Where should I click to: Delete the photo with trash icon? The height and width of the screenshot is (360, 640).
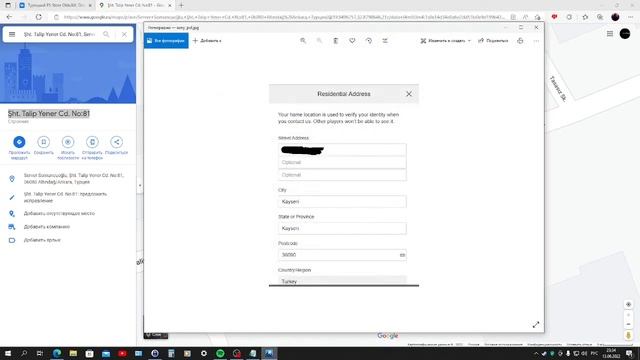click(x=336, y=41)
